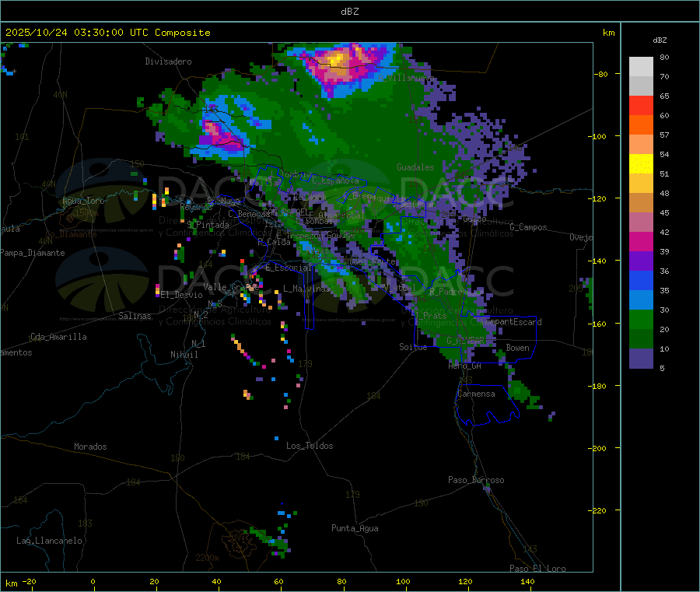Click the Lag.Llancanelo label
Screen dimensions: 700x592
pos(50,541)
